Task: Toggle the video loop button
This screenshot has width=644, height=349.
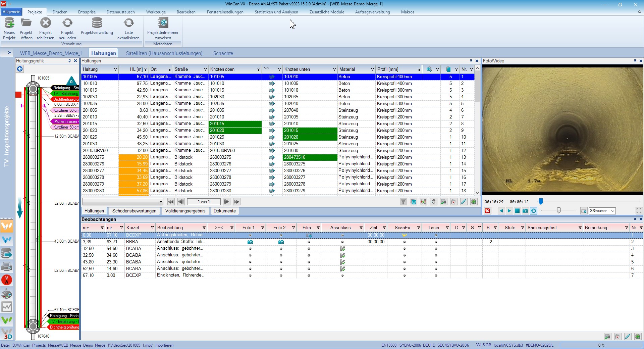Action: 534,211
